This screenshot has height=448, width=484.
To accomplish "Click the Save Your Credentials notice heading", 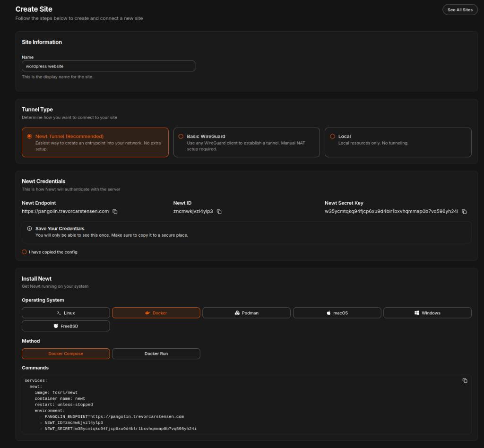I will click(60, 229).
